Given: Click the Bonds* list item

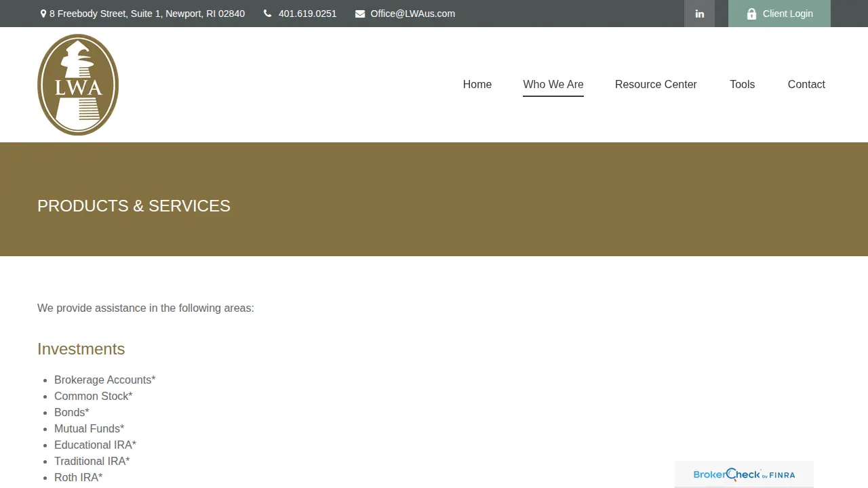Looking at the screenshot, I should point(72,413).
